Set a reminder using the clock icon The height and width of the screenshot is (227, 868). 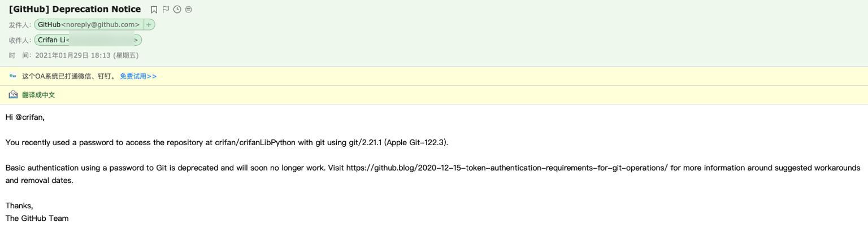[x=177, y=10]
